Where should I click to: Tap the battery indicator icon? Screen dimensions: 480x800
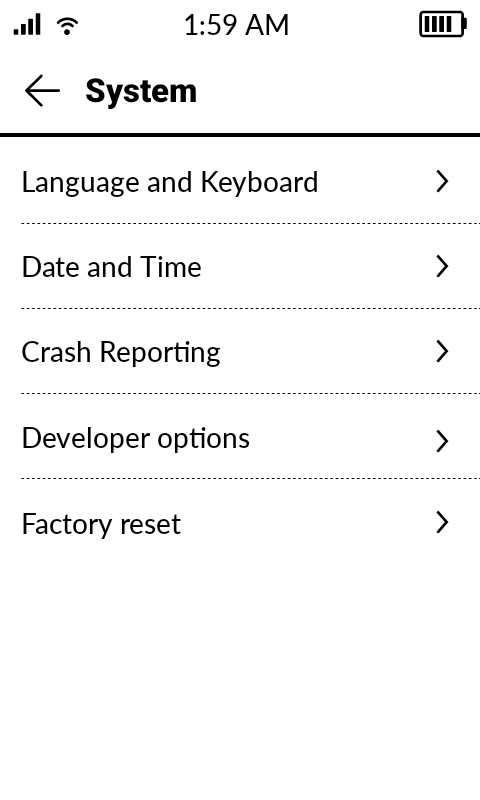click(x=443, y=24)
